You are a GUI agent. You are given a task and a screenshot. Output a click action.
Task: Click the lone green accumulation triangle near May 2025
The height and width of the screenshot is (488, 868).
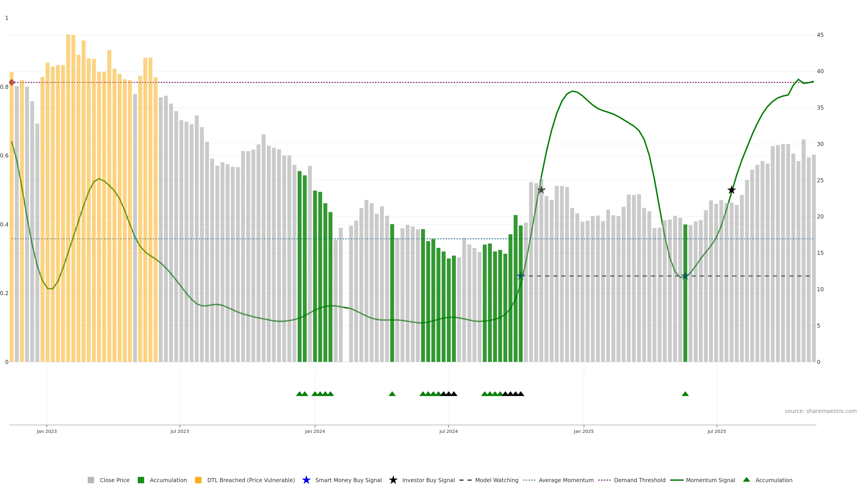[685, 394]
